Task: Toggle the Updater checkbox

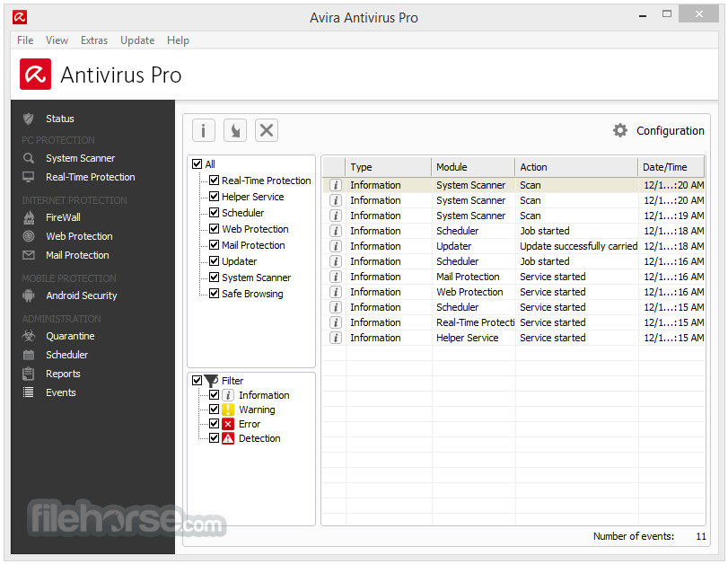Action: (x=214, y=261)
